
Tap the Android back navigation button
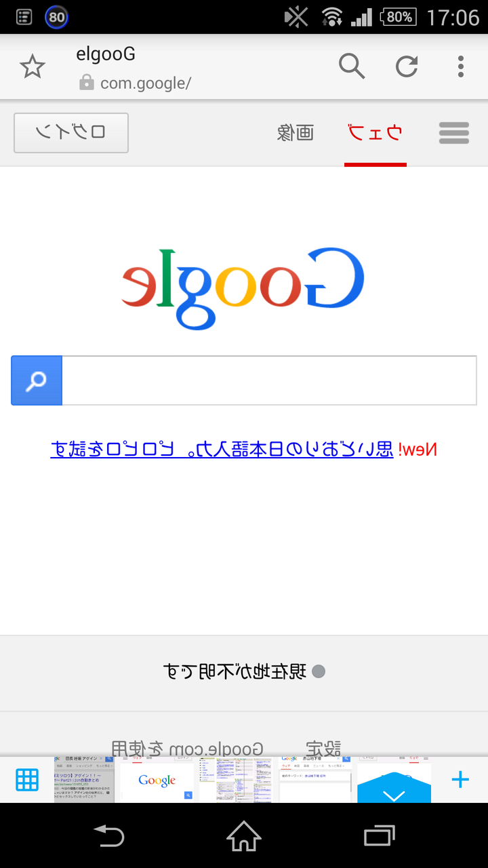[108, 835]
